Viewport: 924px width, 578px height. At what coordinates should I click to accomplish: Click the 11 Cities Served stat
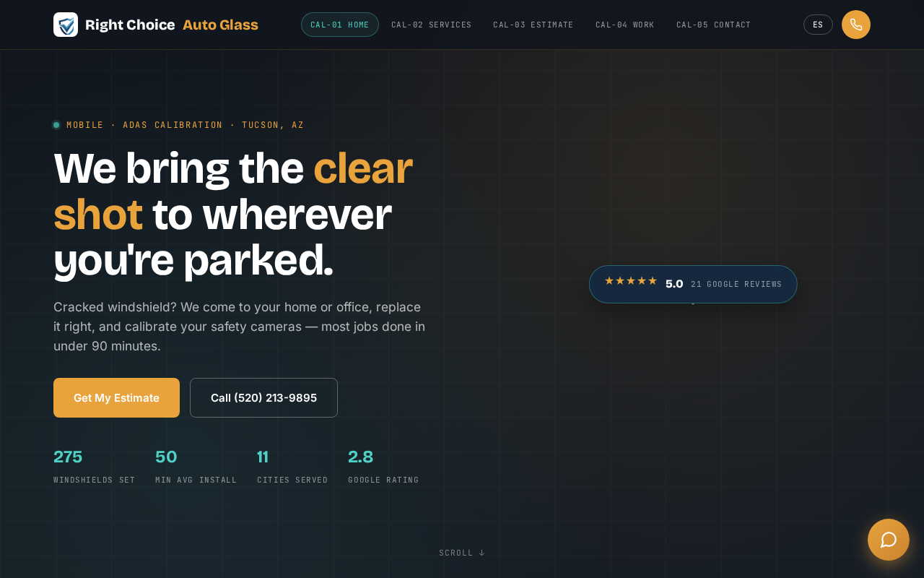[x=292, y=467]
